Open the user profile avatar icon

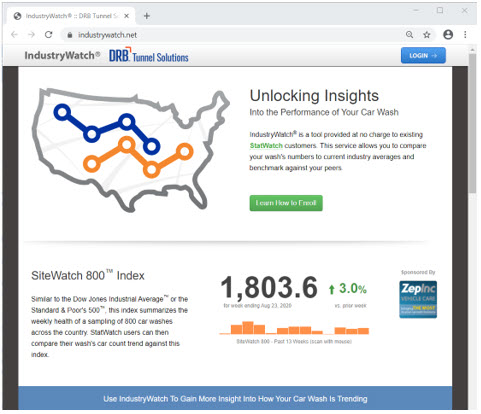click(448, 35)
